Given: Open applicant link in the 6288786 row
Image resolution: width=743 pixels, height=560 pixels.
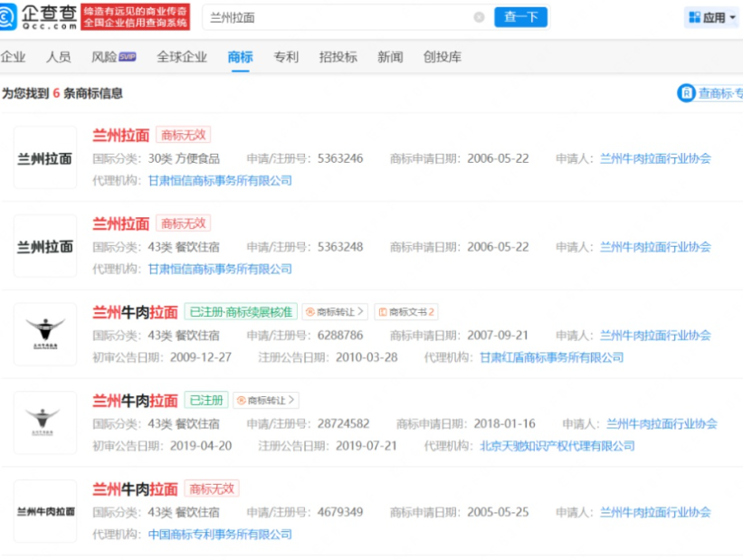Looking at the screenshot, I should (655, 336).
